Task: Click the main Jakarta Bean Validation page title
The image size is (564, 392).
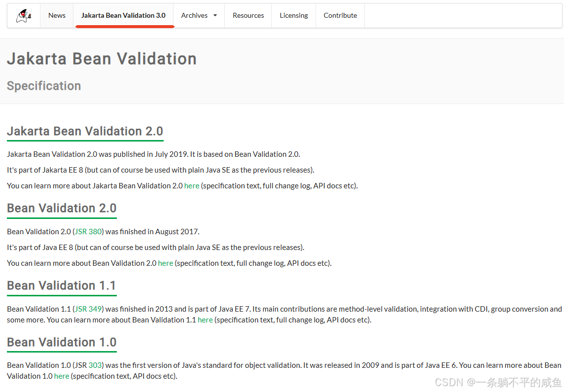Action: tap(102, 59)
